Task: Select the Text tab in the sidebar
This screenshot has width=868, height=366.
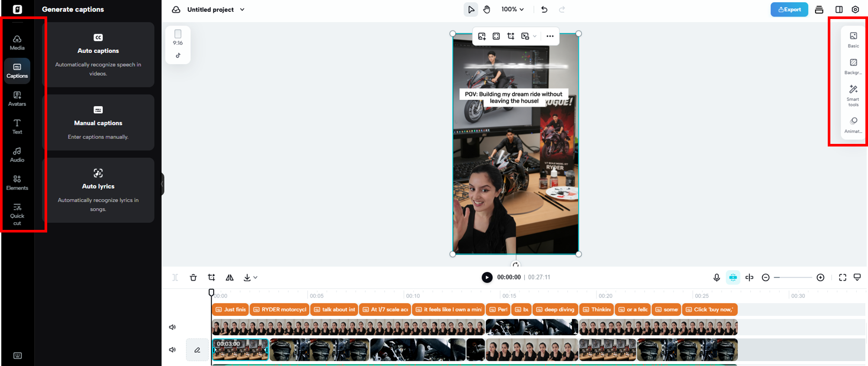Action: 17,127
